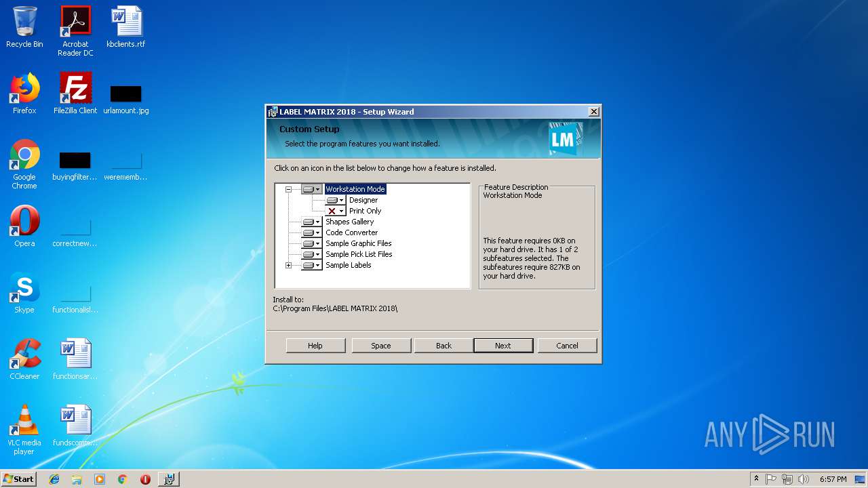Open Firefox desktop shortcut

tap(24, 94)
